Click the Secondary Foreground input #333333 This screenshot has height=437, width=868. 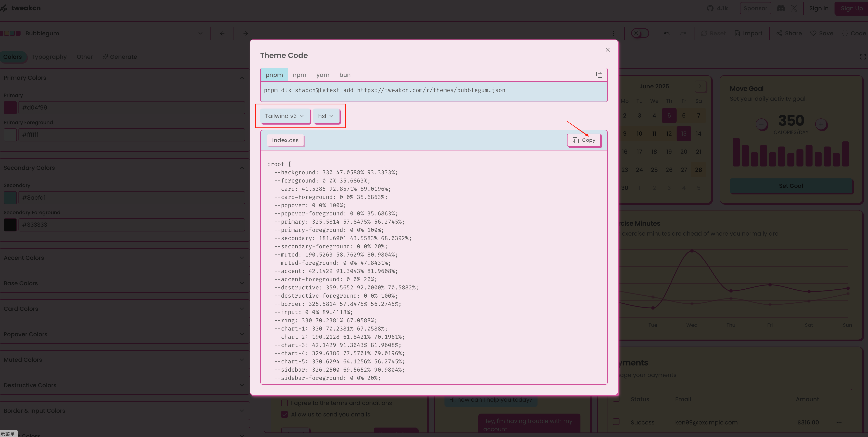[132, 225]
